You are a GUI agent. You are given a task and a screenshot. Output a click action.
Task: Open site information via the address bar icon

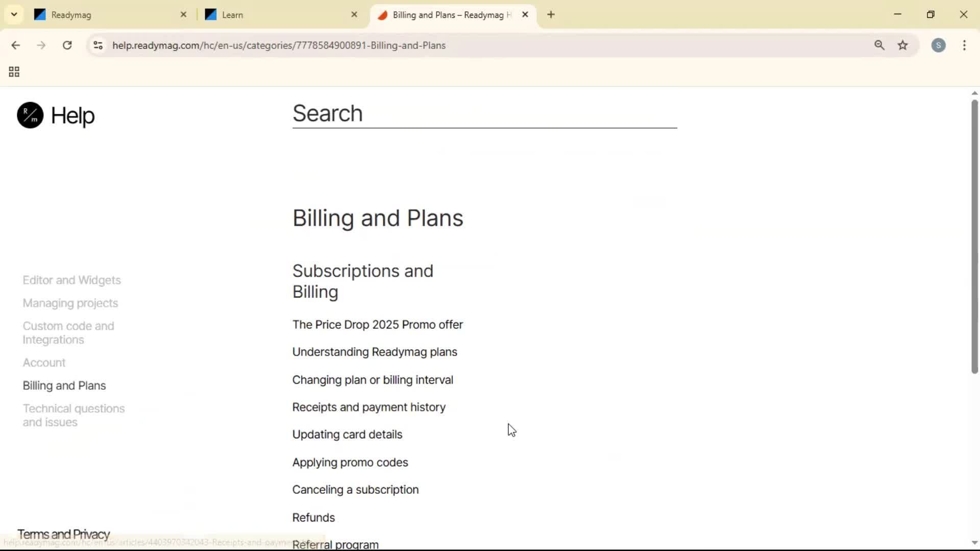tap(97, 45)
